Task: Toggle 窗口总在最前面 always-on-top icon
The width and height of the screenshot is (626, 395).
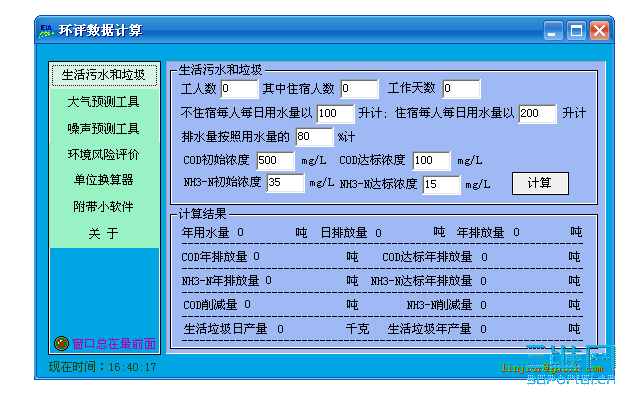Action: (x=61, y=343)
